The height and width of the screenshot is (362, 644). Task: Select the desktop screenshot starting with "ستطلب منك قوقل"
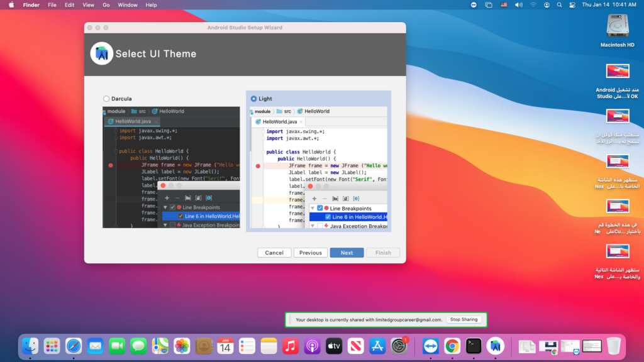(618, 126)
